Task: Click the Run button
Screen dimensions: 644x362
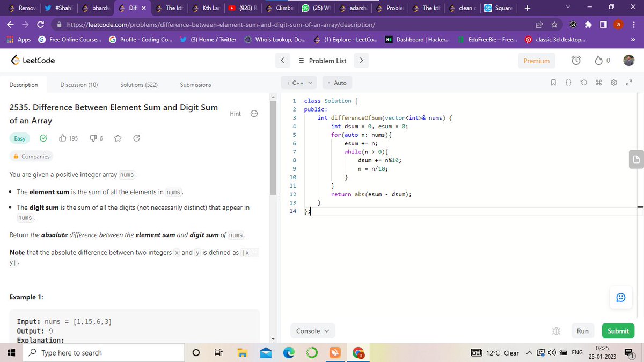Action: pyautogui.click(x=582, y=331)
